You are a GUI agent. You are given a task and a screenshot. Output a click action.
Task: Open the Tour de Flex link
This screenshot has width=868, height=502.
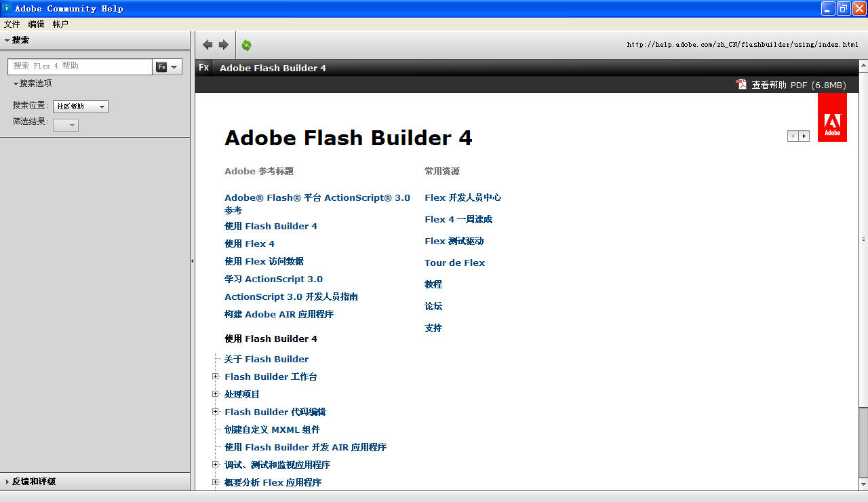pyautogui.click(x=454, y=263)
